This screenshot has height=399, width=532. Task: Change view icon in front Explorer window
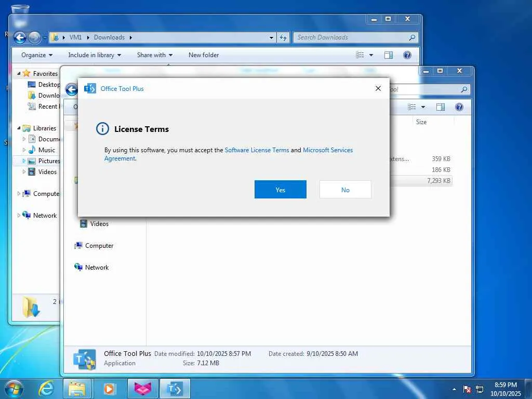pos(411,107)
